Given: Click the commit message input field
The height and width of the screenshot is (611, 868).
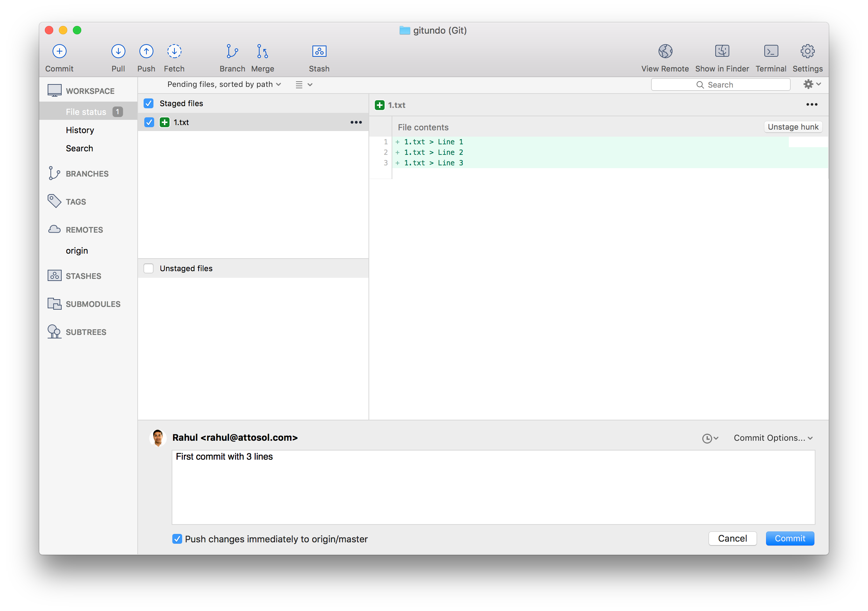Looking at the screenshot, I should 495,487.
